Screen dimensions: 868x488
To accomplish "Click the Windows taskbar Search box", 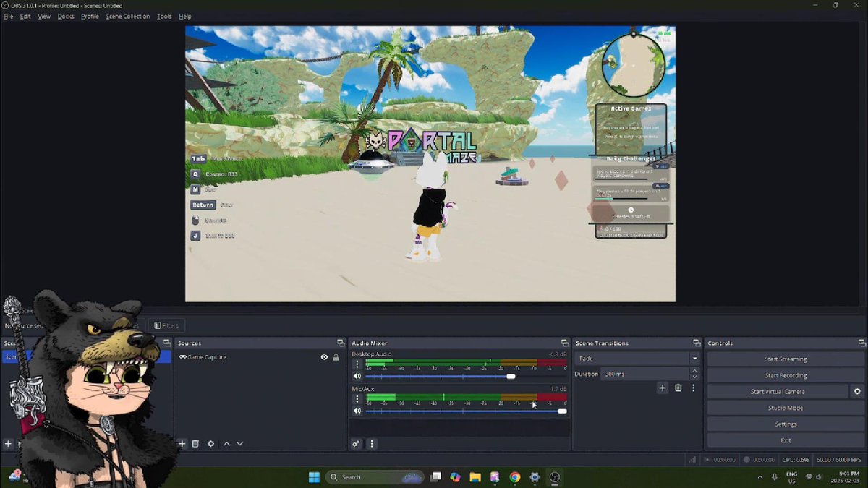I will pos(374,477).
